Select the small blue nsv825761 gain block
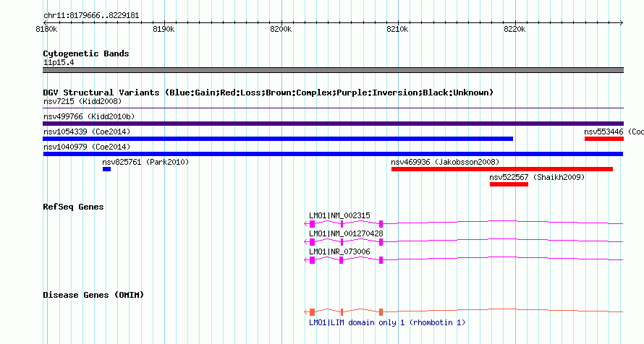Viewport: 644px width, 344px height. 107,169
